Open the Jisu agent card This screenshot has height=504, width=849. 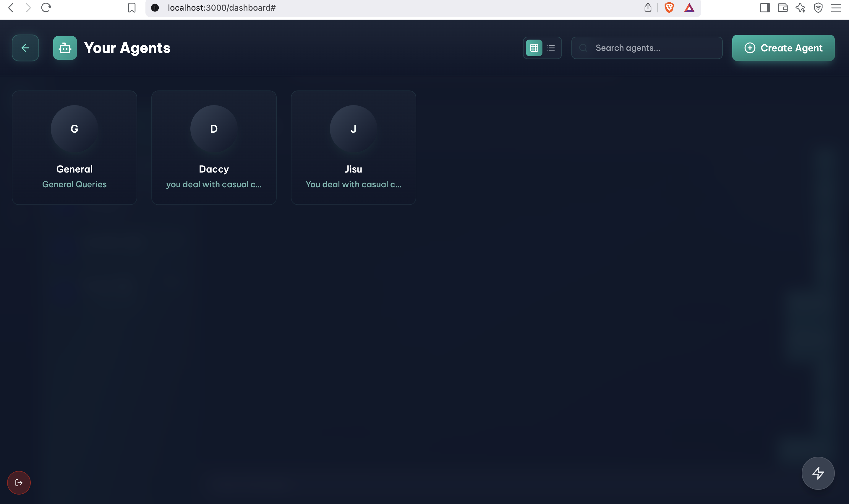tap(353, 147)
